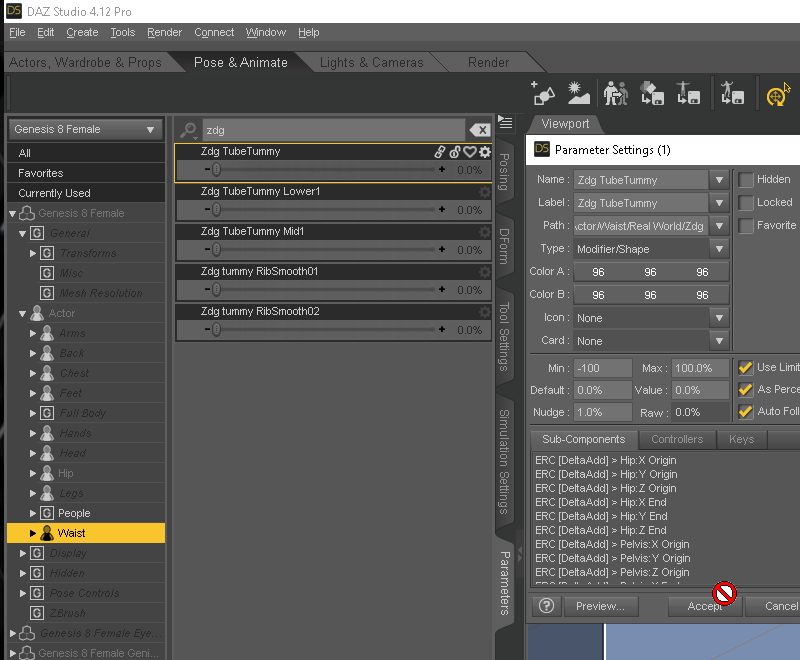Click the Preview... button

point(601,606)
